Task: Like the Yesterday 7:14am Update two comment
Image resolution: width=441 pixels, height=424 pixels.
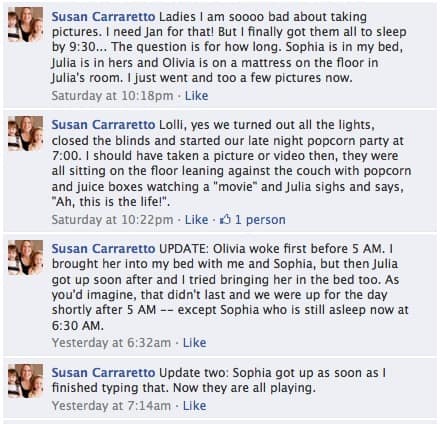Action: pos(195,406)
